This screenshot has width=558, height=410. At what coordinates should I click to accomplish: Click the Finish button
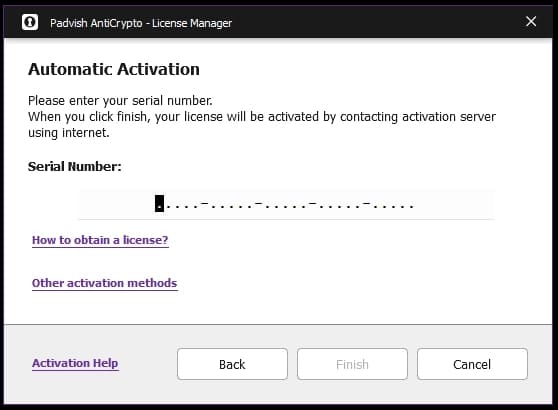click(x=352, y=364)
